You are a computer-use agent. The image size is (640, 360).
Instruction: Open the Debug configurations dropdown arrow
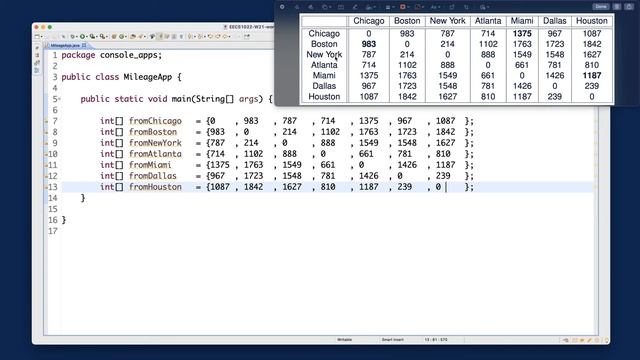point(77,37)
